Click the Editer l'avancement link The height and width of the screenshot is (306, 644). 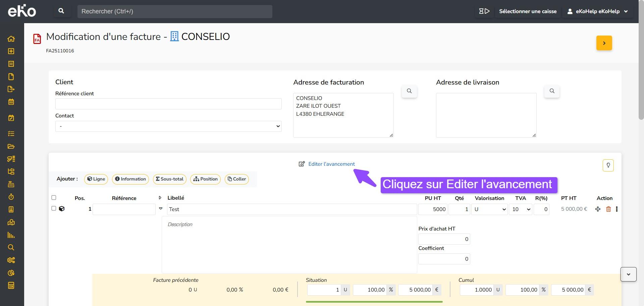pyautogui.click(x=331, y=164)
